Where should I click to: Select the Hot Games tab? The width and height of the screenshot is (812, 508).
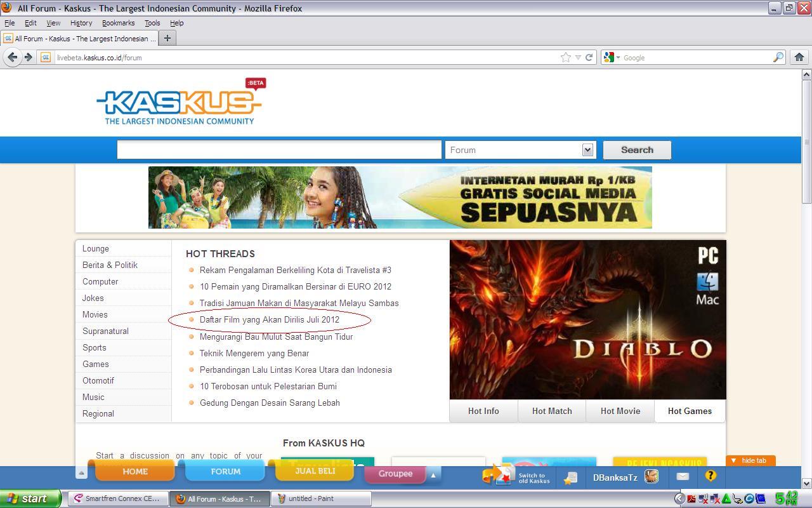pyautogui.click(x=690, y=411)
